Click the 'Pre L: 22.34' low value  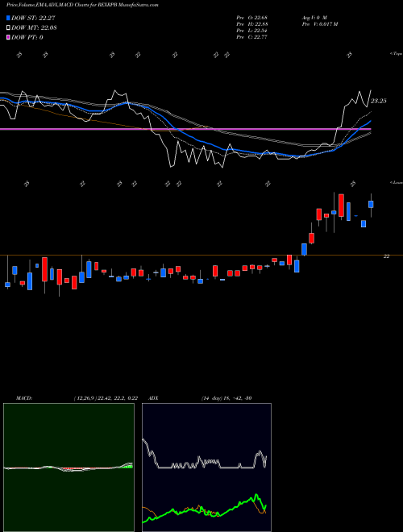[252, 31]
